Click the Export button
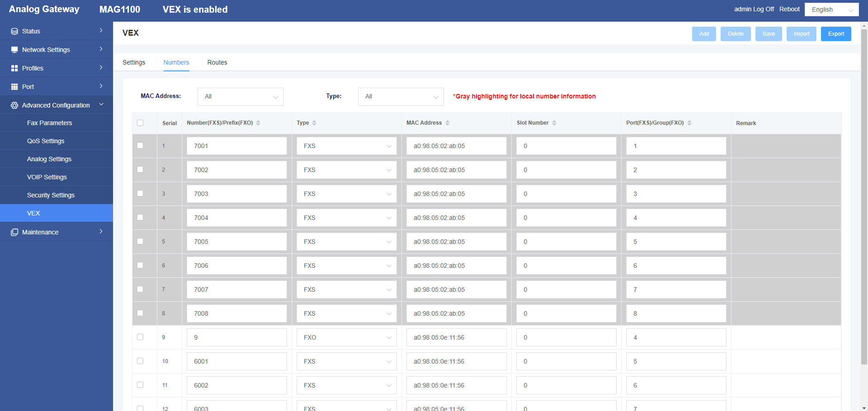Image resolution: width=868 pixels, height=411 pixels. tap(836, 34)
